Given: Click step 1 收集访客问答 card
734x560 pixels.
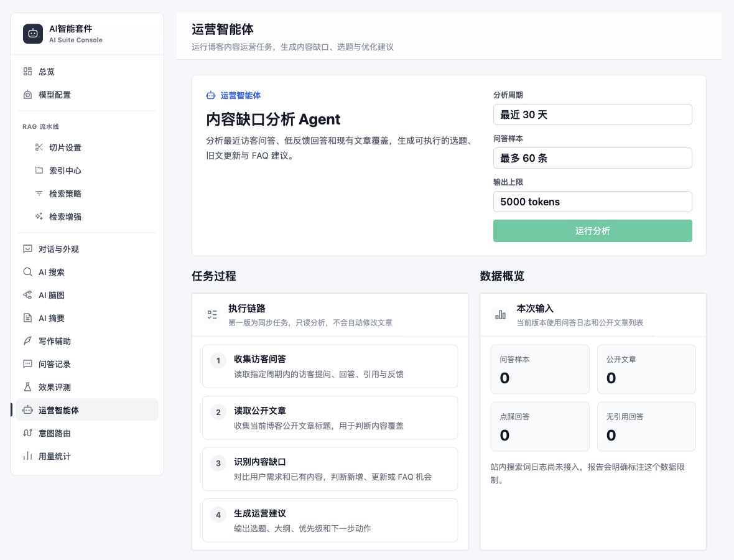Looking at the screenshot, I should pyautogui.click(x=330, y=366).
